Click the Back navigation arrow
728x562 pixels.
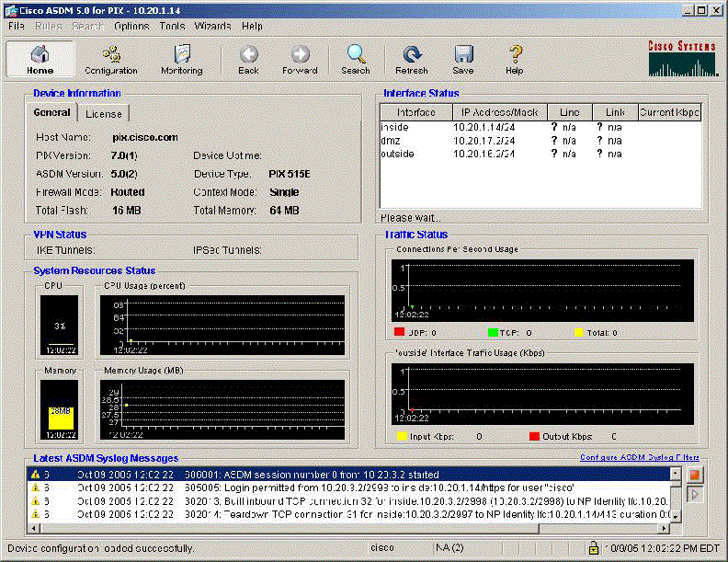point(248,59)
